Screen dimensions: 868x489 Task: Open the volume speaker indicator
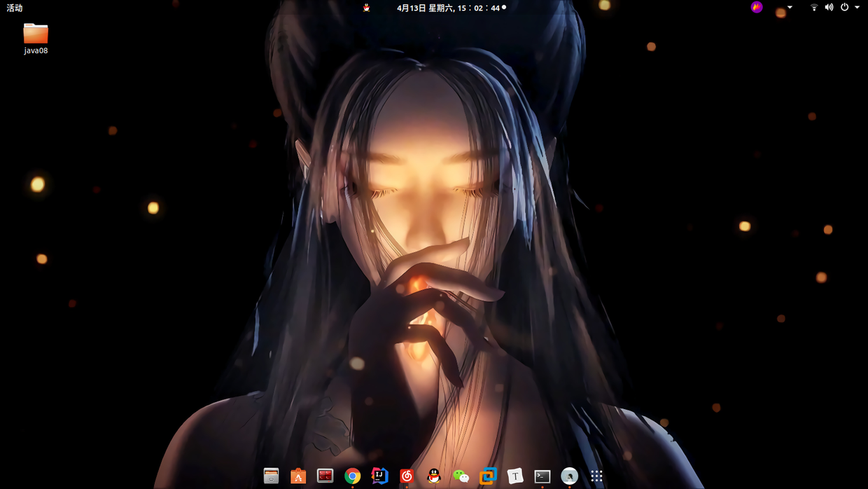click(x=829, y=7)
